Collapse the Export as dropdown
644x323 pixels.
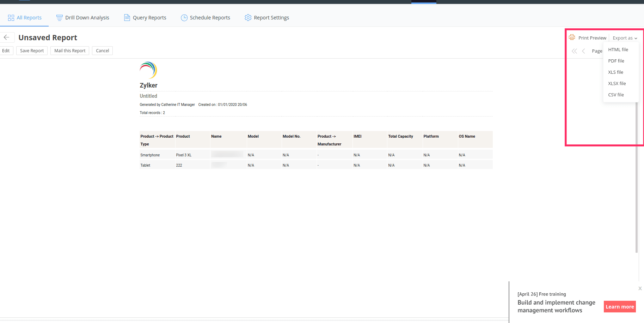[625, 38]
